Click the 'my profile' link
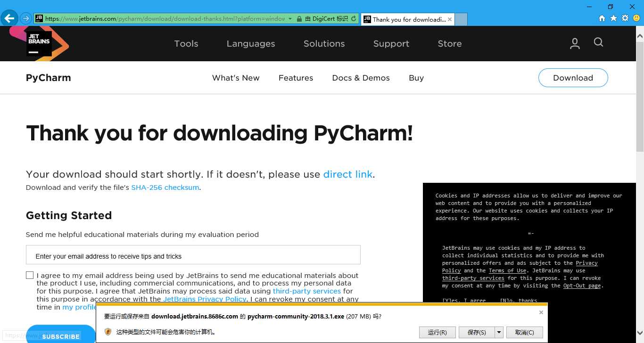 pyautogui.click(x=79, y=307)
